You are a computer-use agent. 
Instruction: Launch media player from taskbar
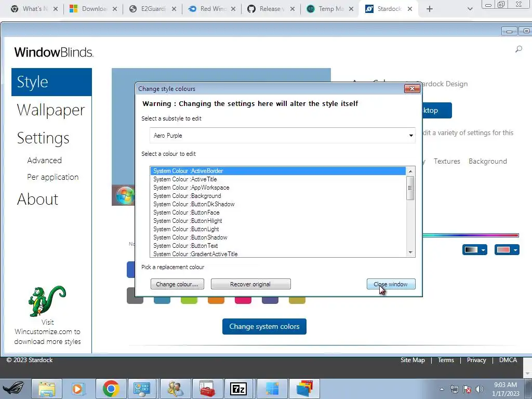[x=78, y=389]
